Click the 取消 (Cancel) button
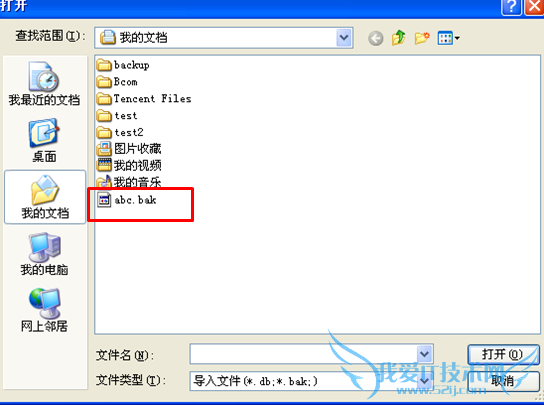This screenshot has width=544, height=405. 503,381
